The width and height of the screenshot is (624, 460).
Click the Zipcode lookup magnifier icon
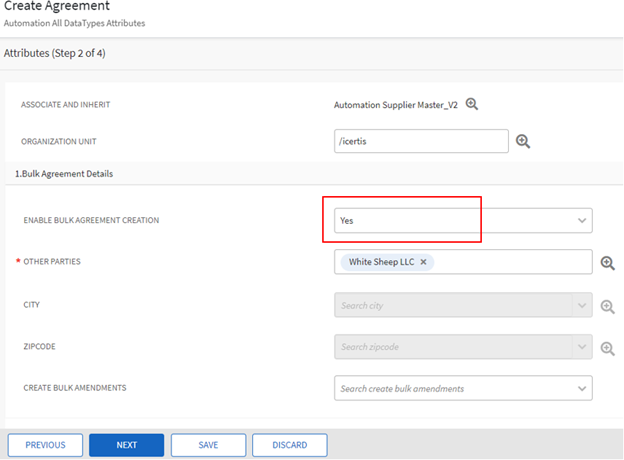(607, 348)
